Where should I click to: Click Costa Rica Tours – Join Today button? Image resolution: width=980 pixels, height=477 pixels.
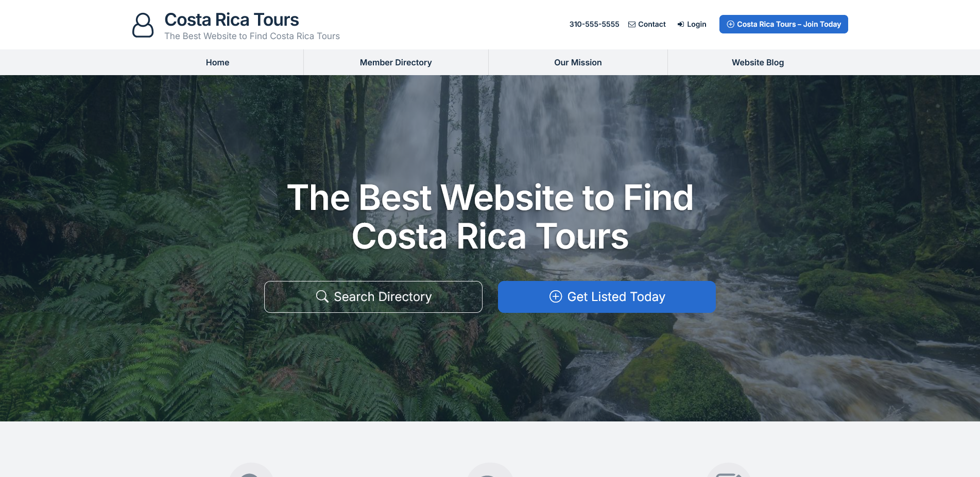(x=783, y=24)
